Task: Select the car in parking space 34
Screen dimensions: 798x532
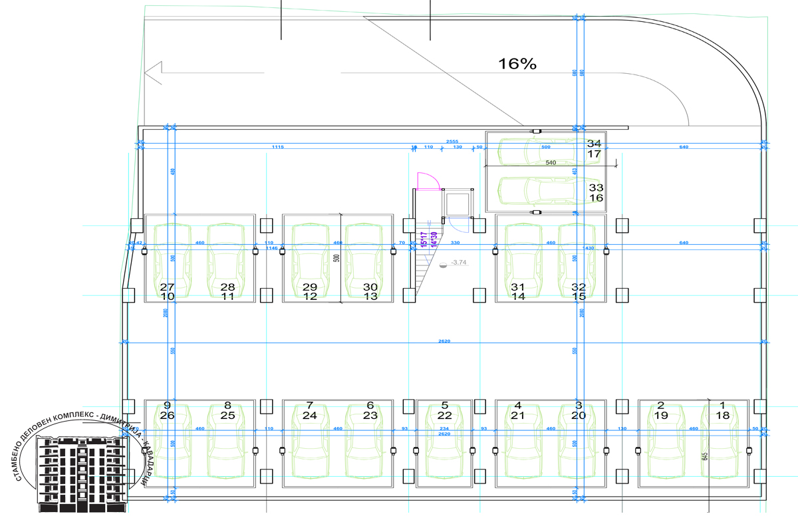Action: tap(539, 151)
